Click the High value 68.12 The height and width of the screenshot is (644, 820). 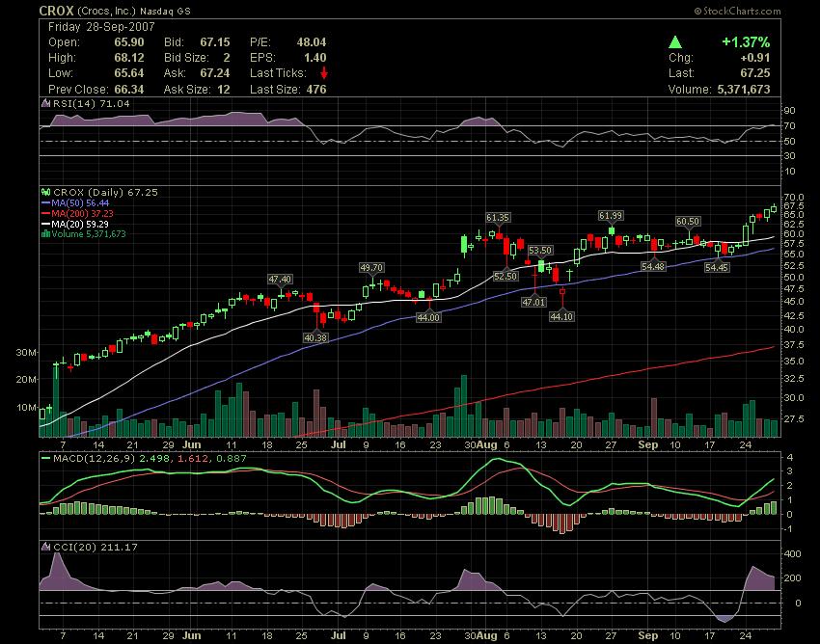coord(129,58)
